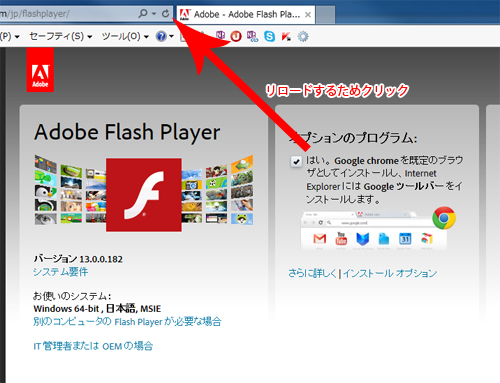Click the red Flash Player logo image
Screen dimensions: 500x383
pyautogui.click(x=144, y=195)
